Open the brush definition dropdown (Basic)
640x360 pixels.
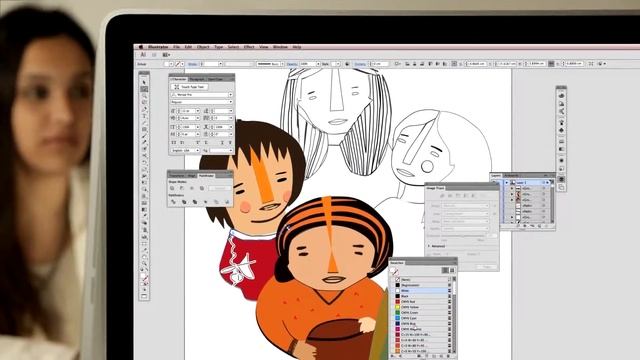pos(282,64)
